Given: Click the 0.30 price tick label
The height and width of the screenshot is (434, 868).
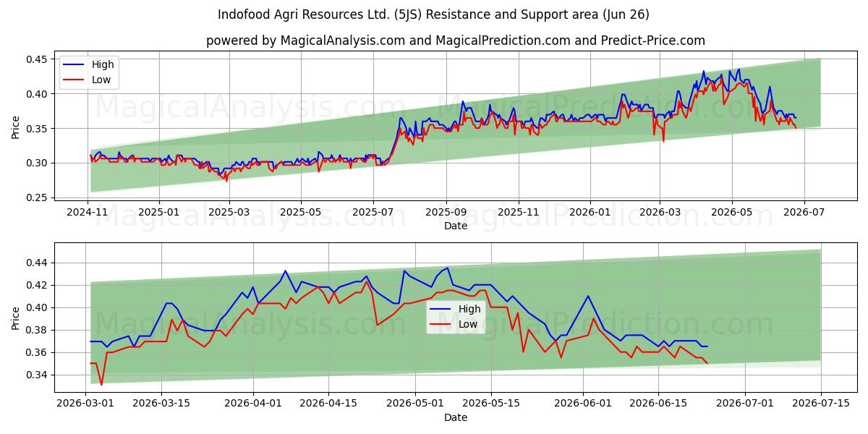Looking at the screenshot, I should 36,163.
